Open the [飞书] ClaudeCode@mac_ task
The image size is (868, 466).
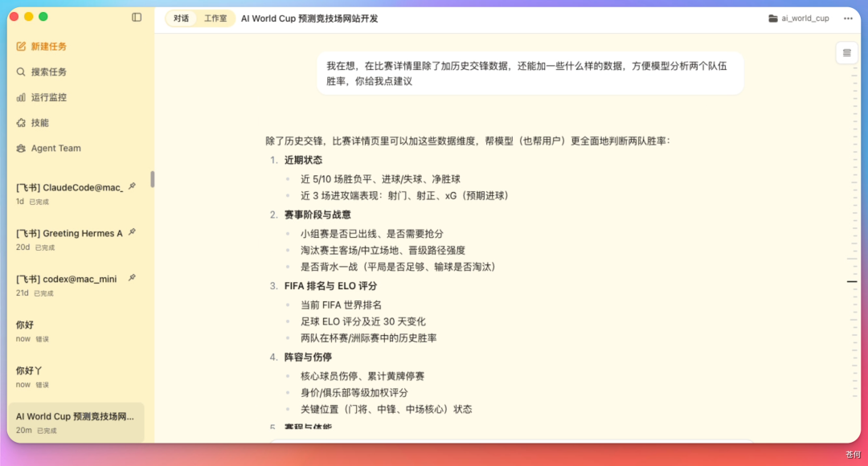point(77,194)
